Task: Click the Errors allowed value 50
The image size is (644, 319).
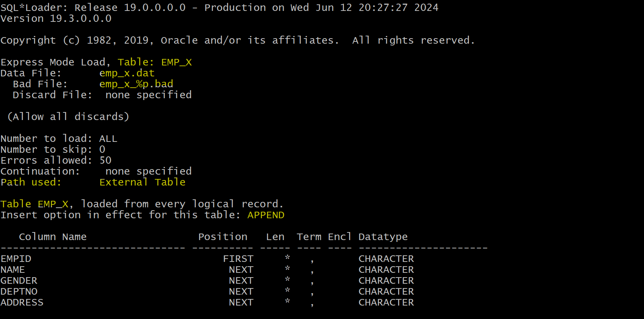Action: coord(105,160)
